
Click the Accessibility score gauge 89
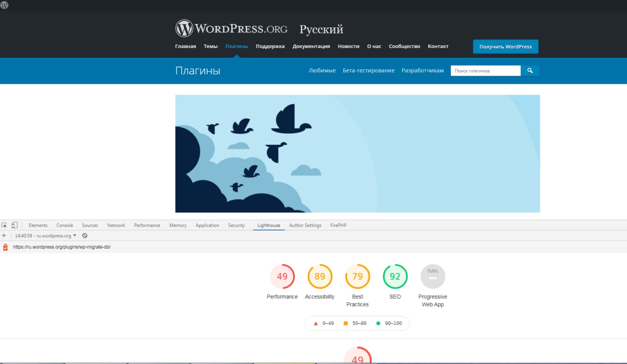pos(320,276)
